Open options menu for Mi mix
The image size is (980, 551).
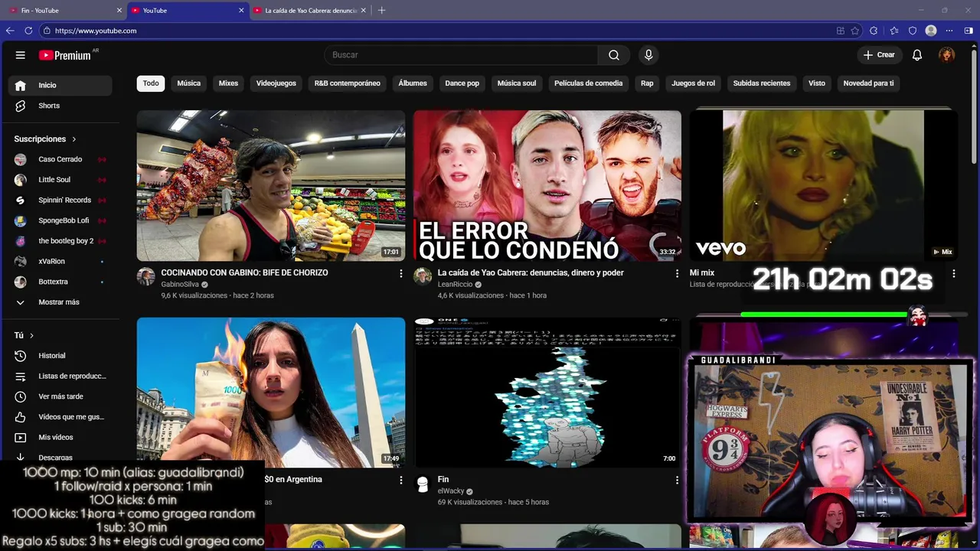(x=953, y=273)
